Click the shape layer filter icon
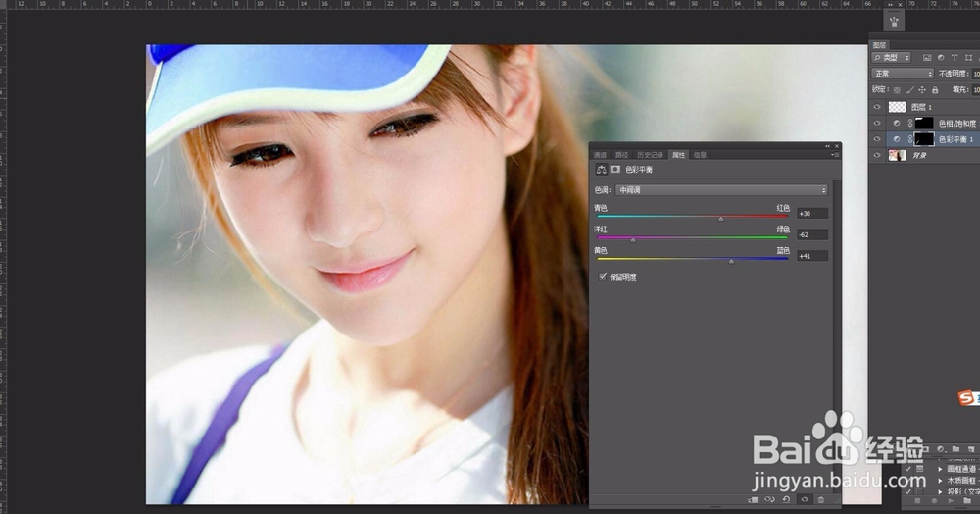Screen dimensions: 980x514 (969, 58)
